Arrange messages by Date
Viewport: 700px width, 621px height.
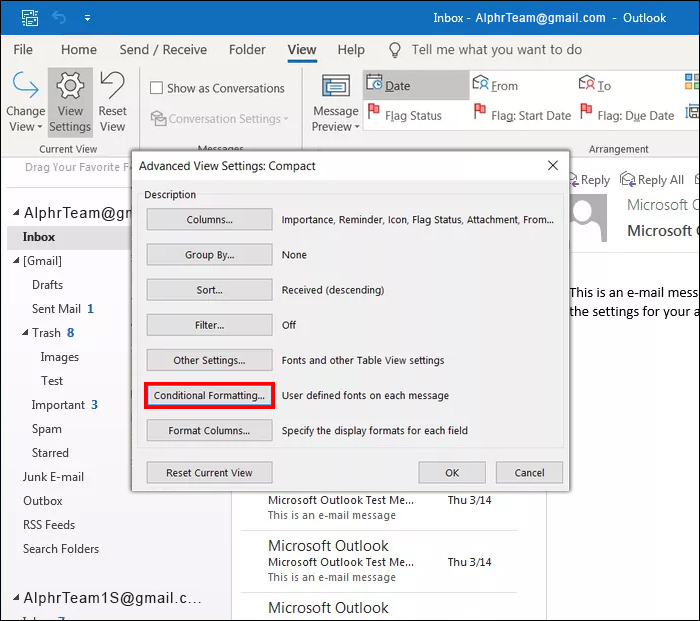[x=416, y=85]
